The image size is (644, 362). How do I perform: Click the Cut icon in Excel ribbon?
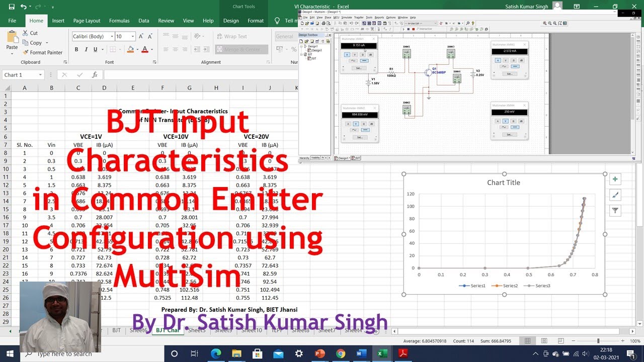pos(26,33)
